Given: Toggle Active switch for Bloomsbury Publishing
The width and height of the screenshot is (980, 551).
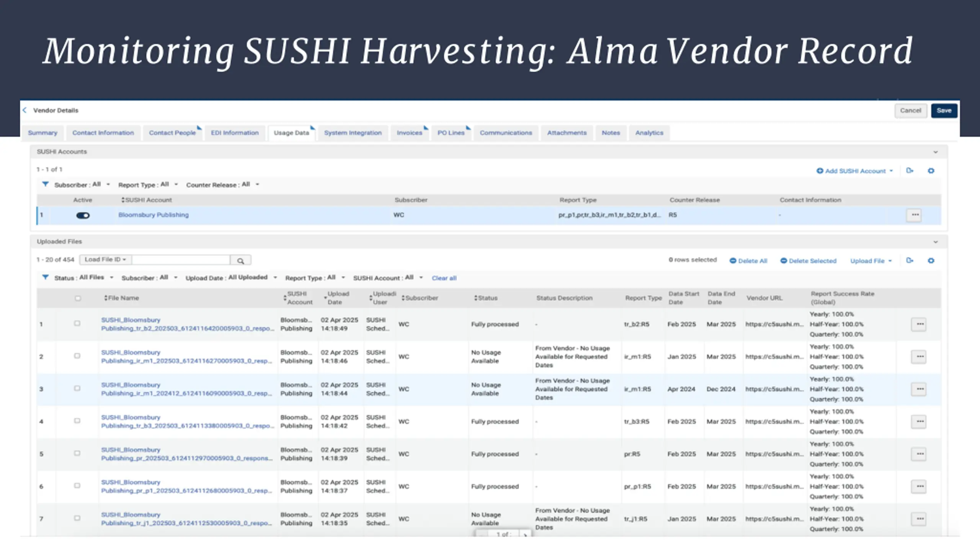Looking at the screenshot, I should pyautogui.click(x=83, y=215).
